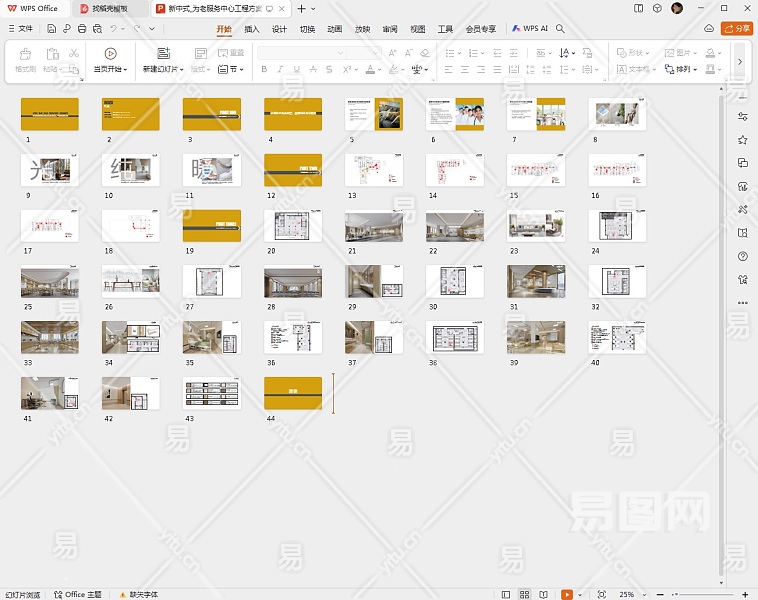Viewport: 758px width, 600px height.
Task: Switch to slide sorter view icon
Action: [x=525, y=594]
